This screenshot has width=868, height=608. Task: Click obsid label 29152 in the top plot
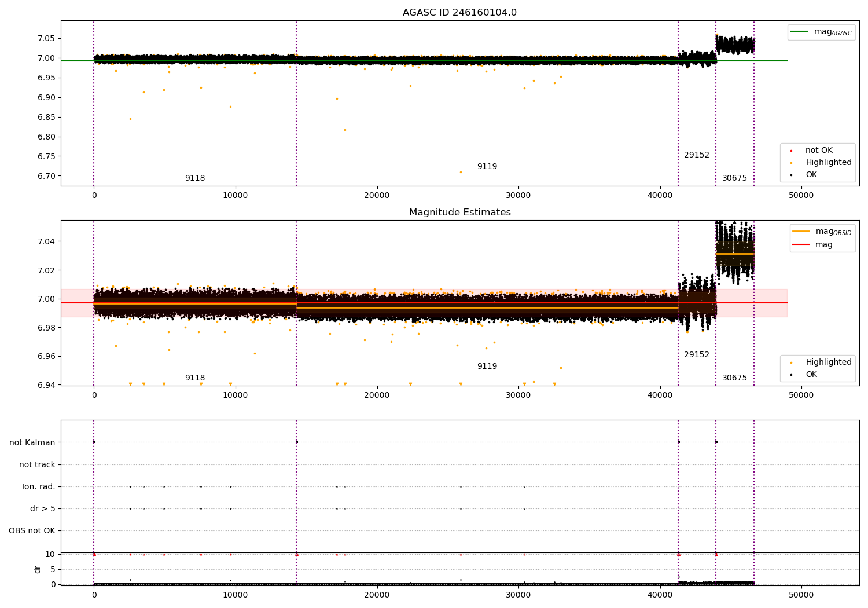click(x=697, y=155)
